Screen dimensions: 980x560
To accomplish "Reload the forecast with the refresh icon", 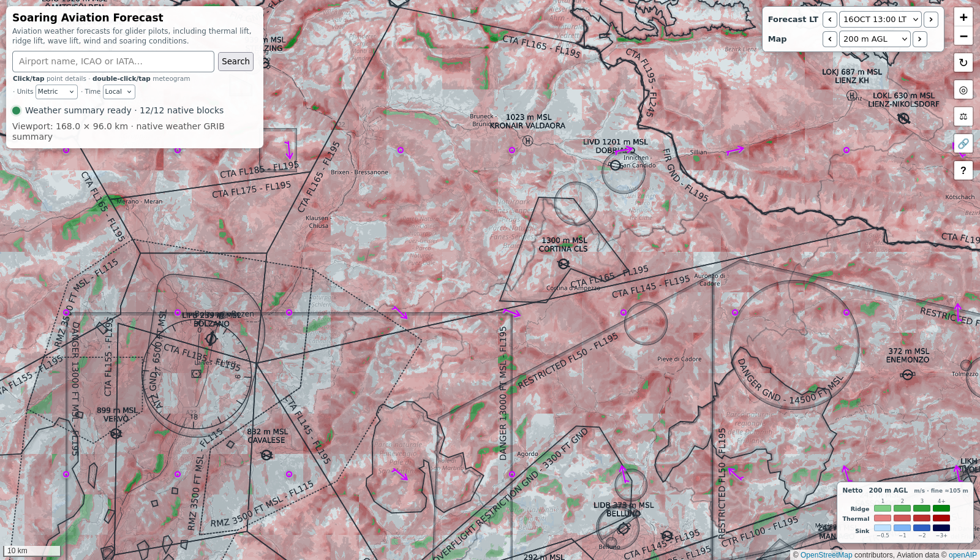I will [963, 62].
